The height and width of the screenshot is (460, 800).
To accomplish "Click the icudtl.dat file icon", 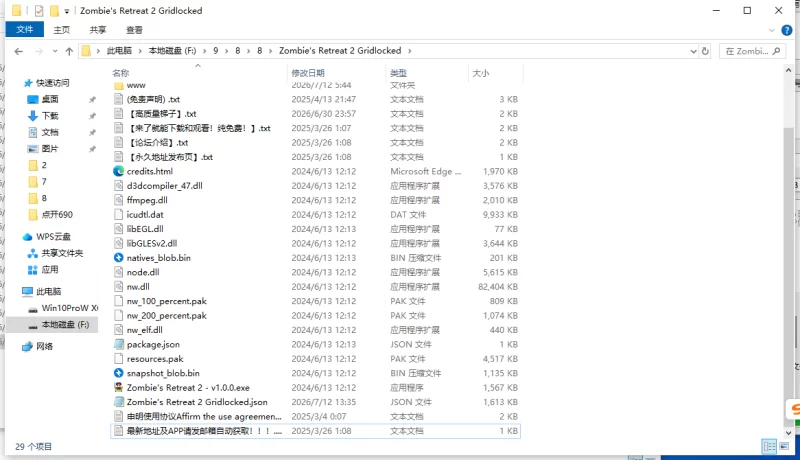I will (118, 215).
